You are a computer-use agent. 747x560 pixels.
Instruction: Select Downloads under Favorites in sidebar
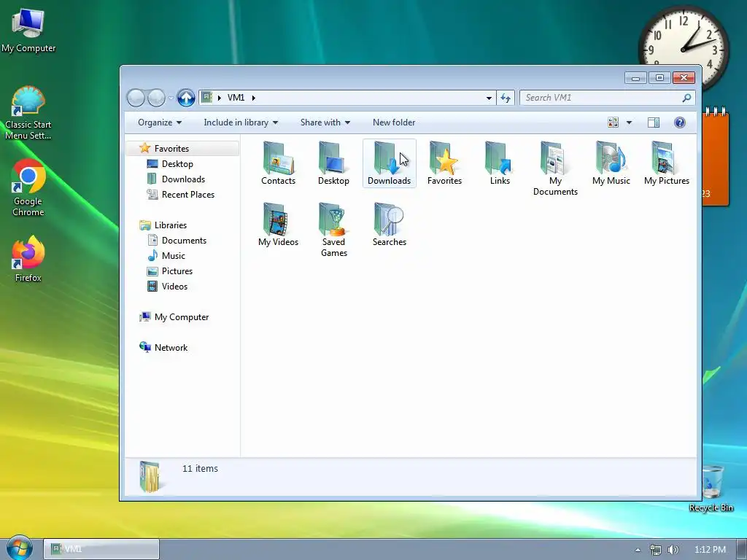click(x=183, y=179)
